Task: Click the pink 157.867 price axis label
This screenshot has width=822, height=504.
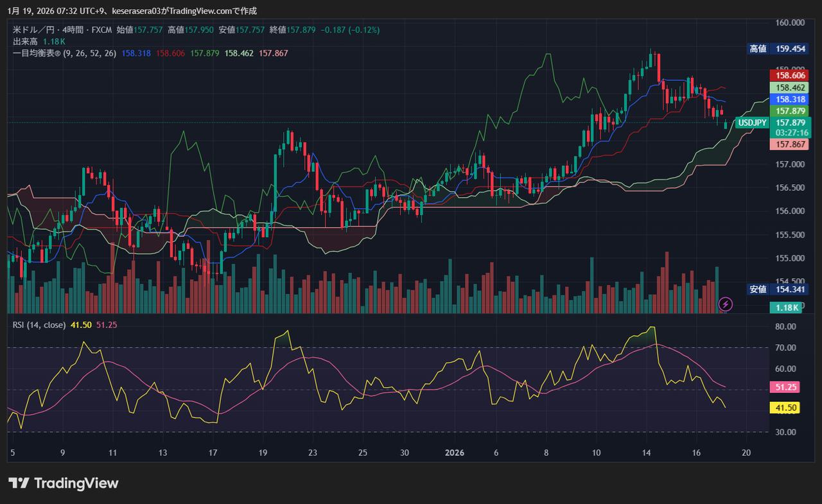Action: click(788, 144)
